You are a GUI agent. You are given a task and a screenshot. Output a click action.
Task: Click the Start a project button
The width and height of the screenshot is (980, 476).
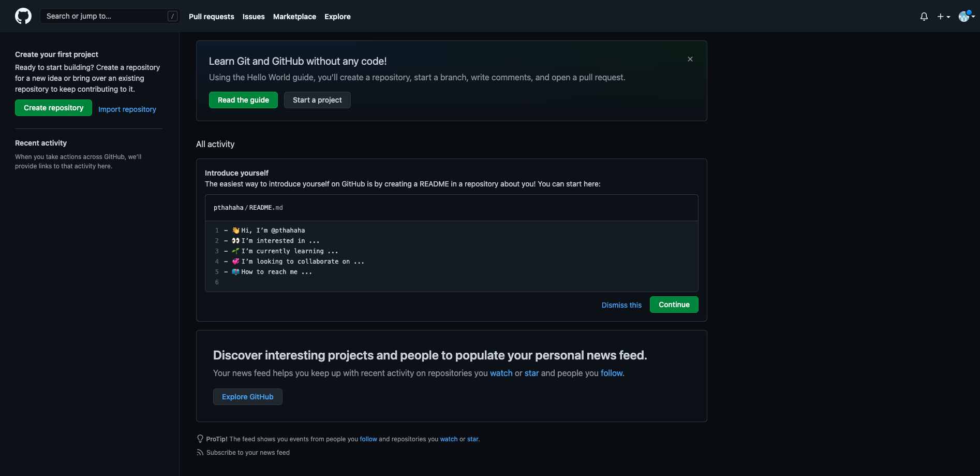(317, 100)
